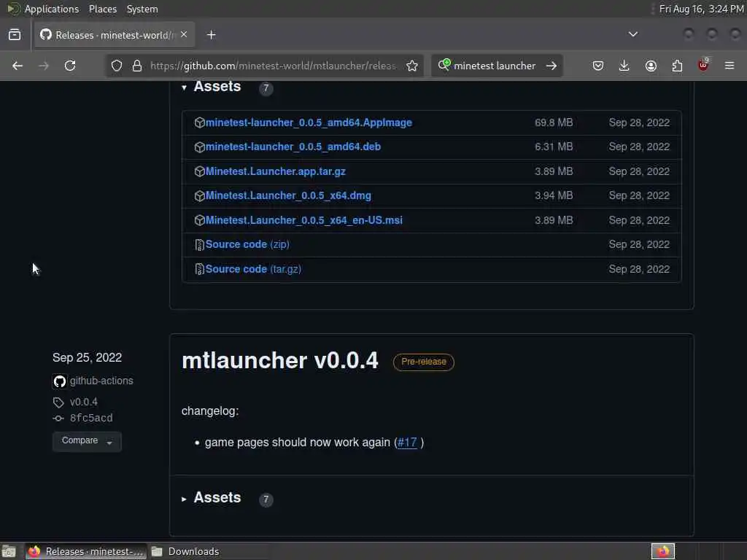Download Minetest.Launcher_0.0.5_x64_en-US.msi
Viewport: 747px width, 560px height.
click(304, 220)
